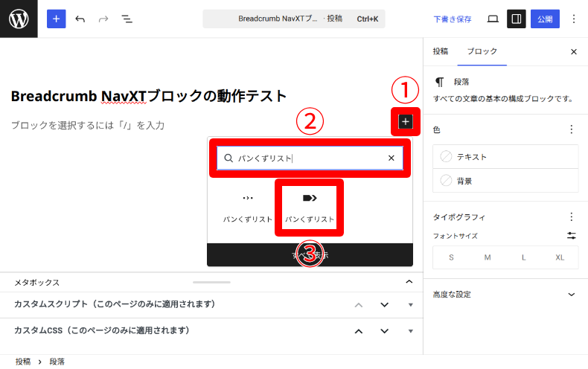Click the block search input field
This screenshot has width=588, height=369.
click(x=310, y=158)
